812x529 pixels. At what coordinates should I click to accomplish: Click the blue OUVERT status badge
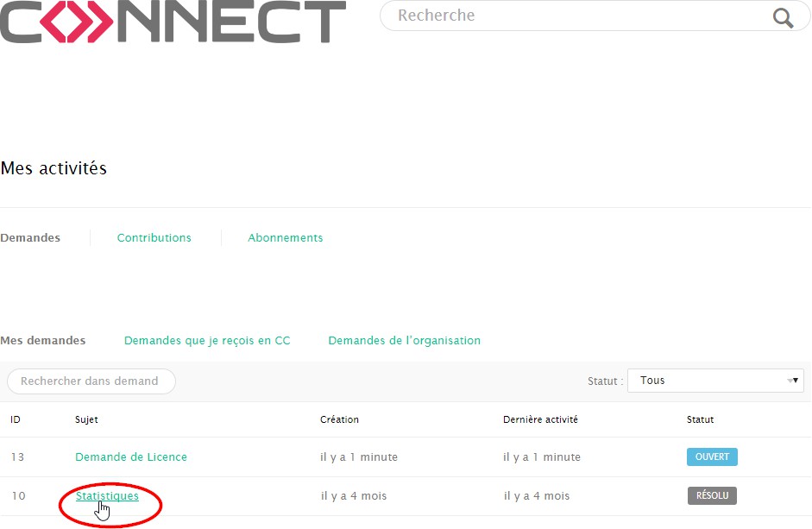point(712,457)
